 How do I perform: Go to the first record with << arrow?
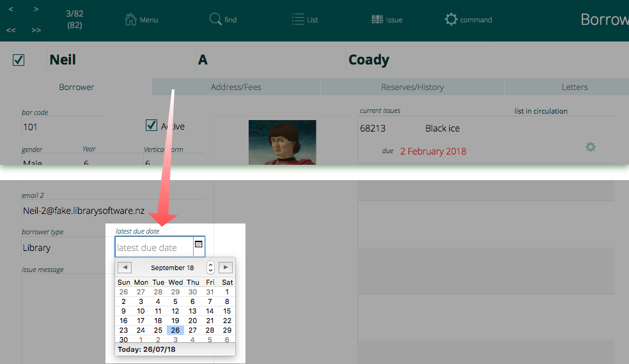click(x=11, y=30)
